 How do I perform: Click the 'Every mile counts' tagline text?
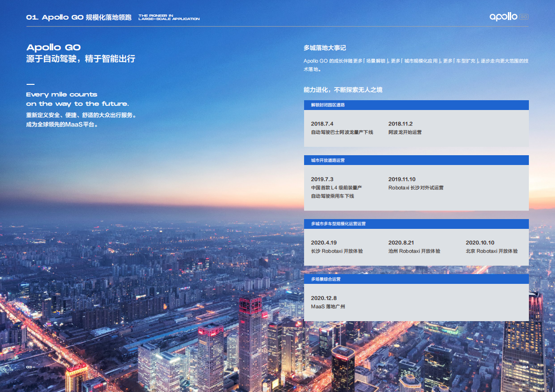tap(62, 94)
